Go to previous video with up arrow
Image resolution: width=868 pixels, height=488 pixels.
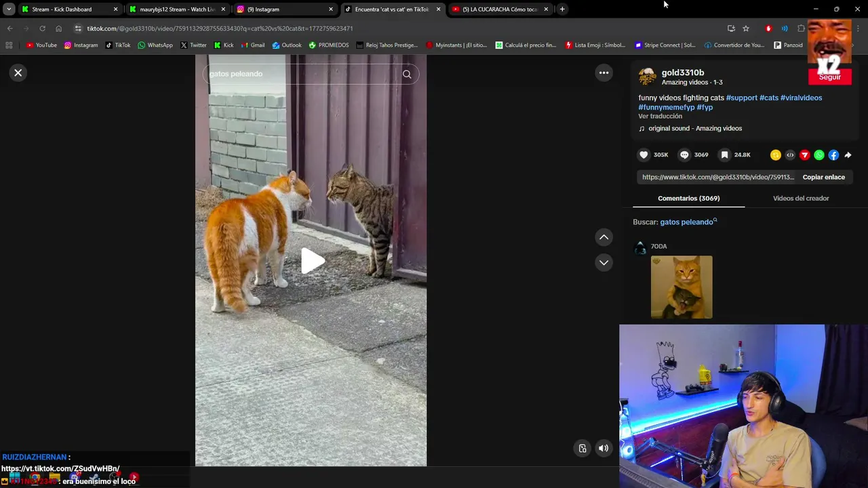(x=604, y=237)
